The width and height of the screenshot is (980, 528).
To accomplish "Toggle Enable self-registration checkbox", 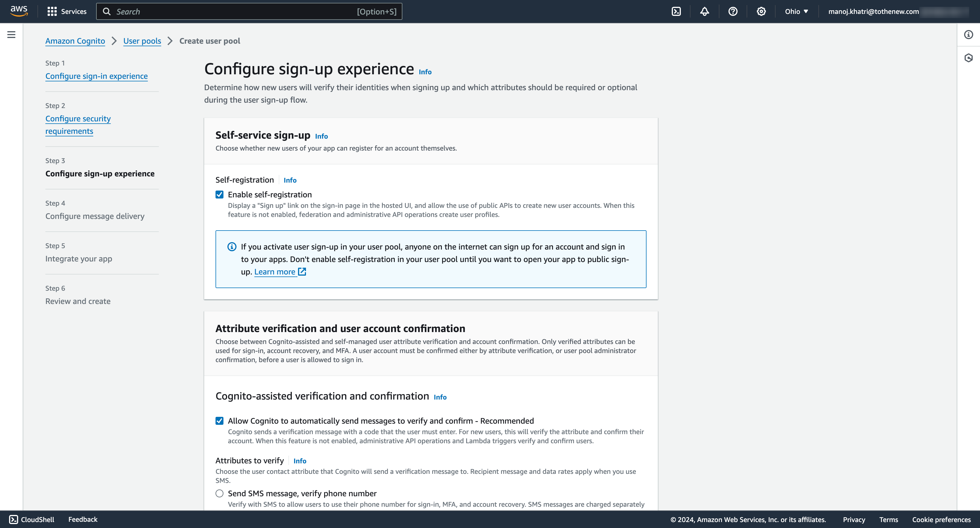I will [219, 195].
